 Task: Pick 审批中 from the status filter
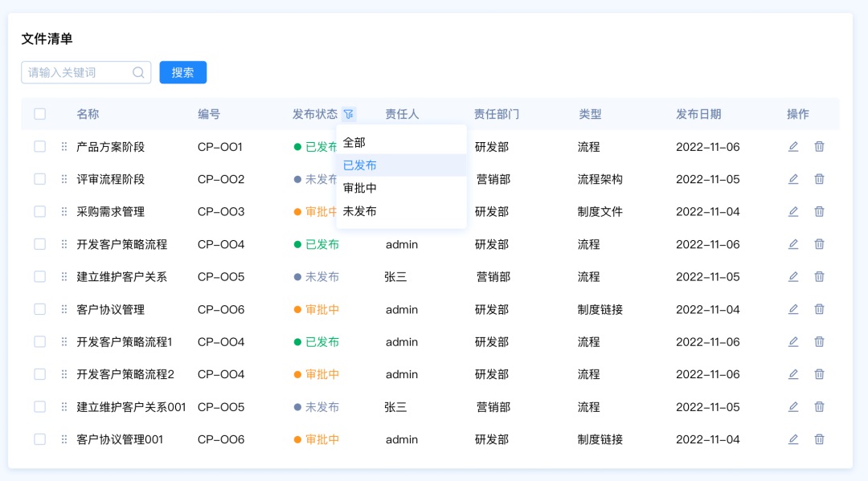pos(360,188)
